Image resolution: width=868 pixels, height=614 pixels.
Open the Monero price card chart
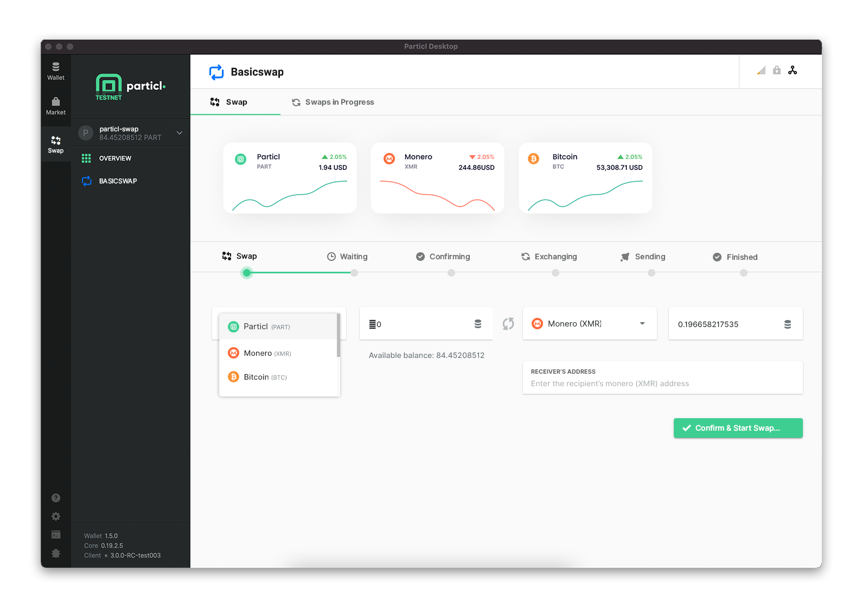coord(437,195)
